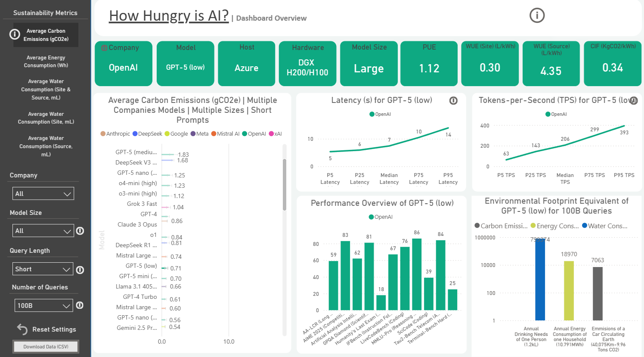The height and width of the screenshot is (357, 644).
Task: Click the Latency chart info icon
Action: pyautogui.click(x=453, y=101)
